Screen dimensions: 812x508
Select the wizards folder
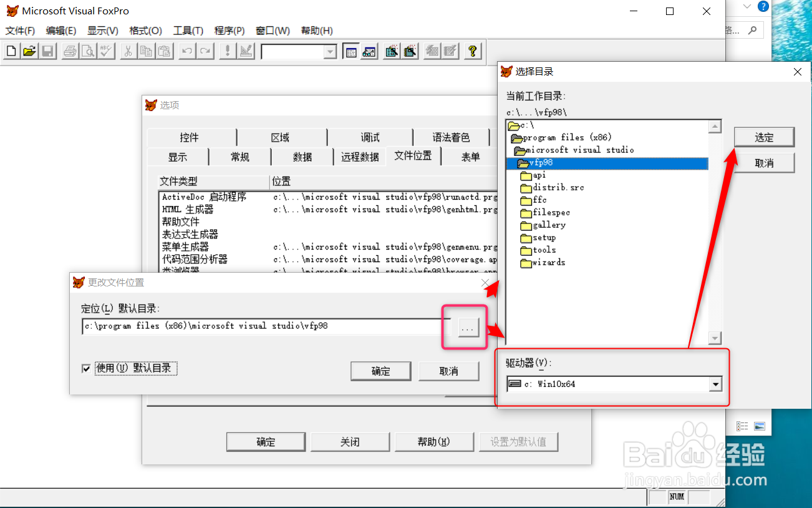coord(543,262)
